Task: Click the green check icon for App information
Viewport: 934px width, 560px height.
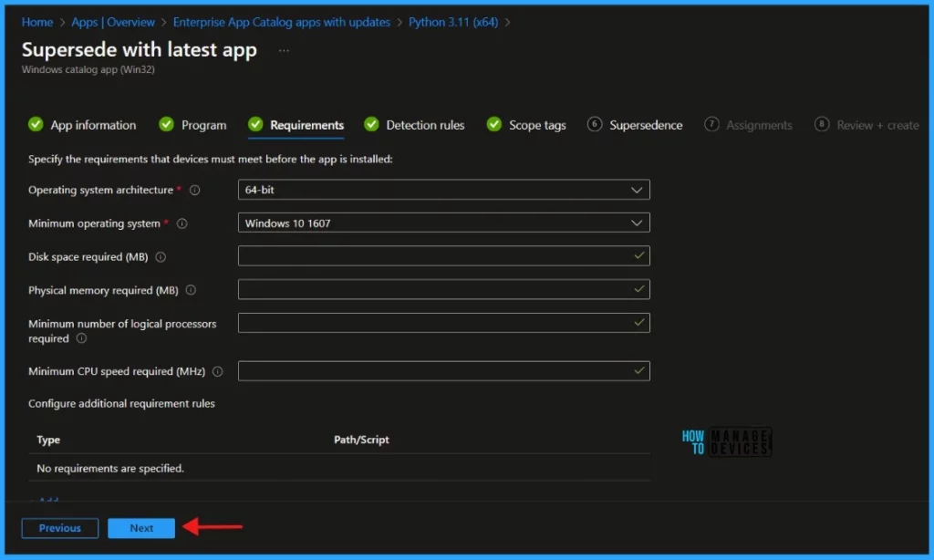Action: click(x=36, y=125)
